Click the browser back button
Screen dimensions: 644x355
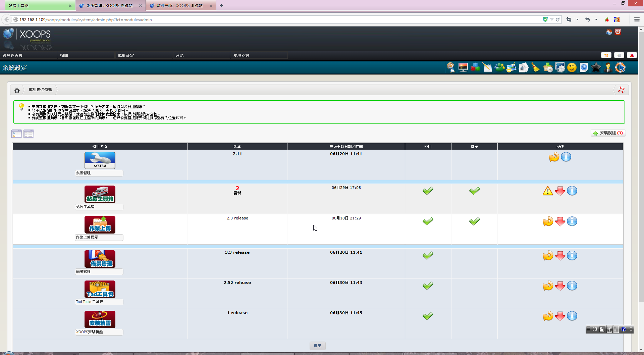tap(7, 19)
